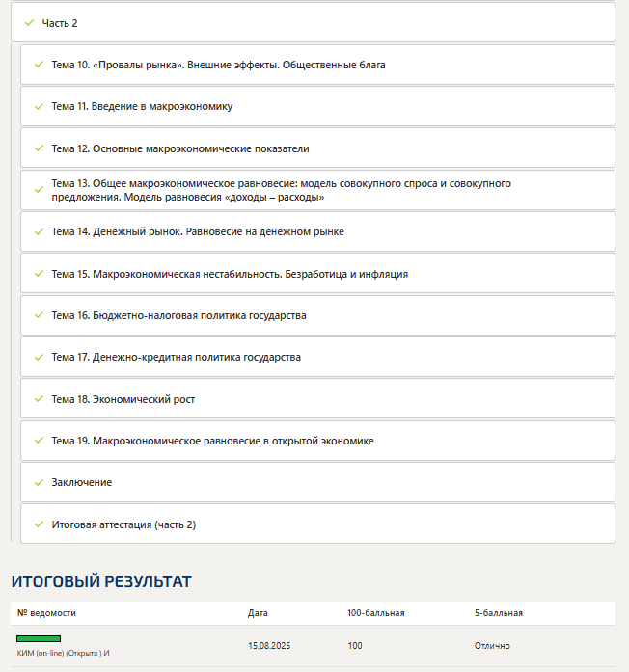Click the checkmark icon beside Заключение
Image resolution: width=629 pixels, height=672 pixels.
(39, 482)
